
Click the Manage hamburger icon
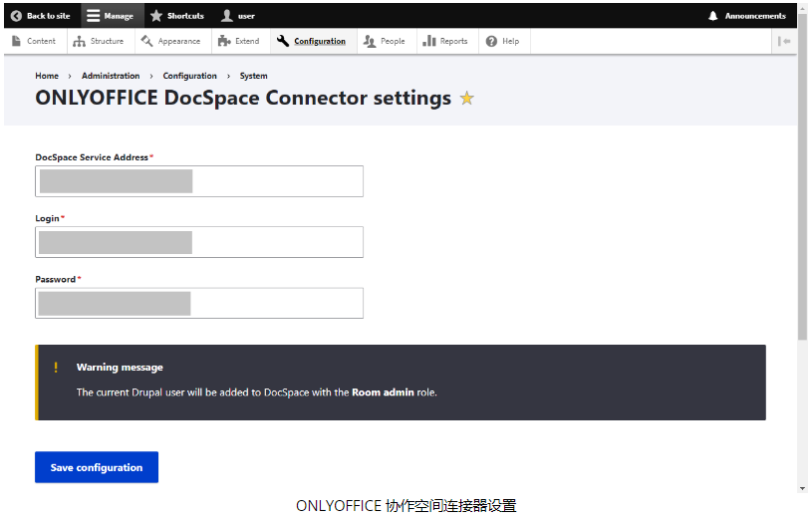(x=94, y=16)
